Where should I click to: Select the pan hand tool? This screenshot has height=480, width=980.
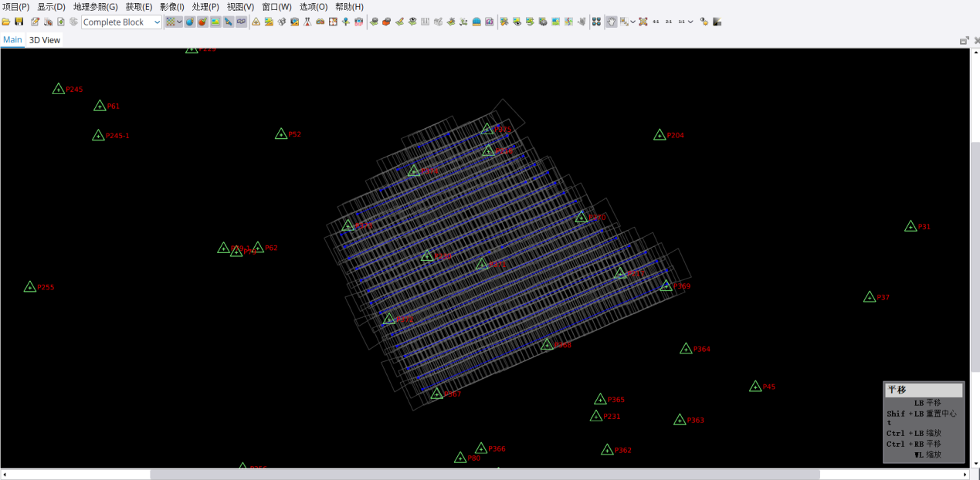point(611,22)
